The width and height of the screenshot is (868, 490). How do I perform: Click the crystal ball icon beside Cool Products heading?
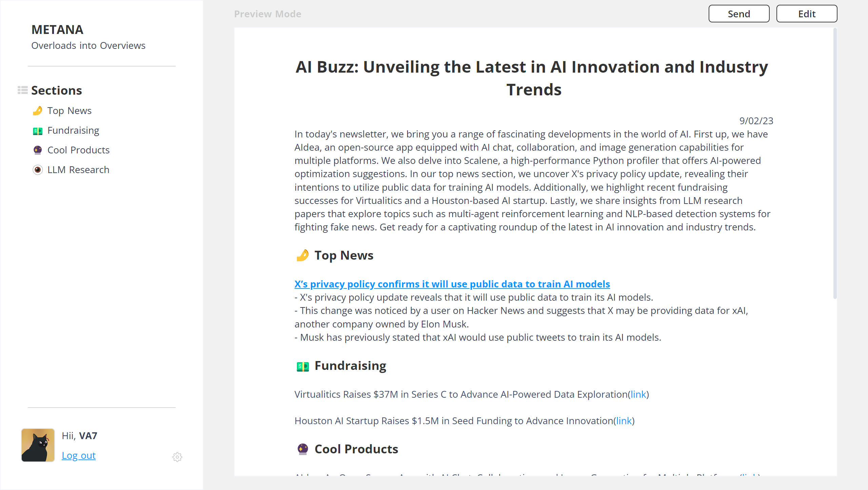[x=302, y=449]
